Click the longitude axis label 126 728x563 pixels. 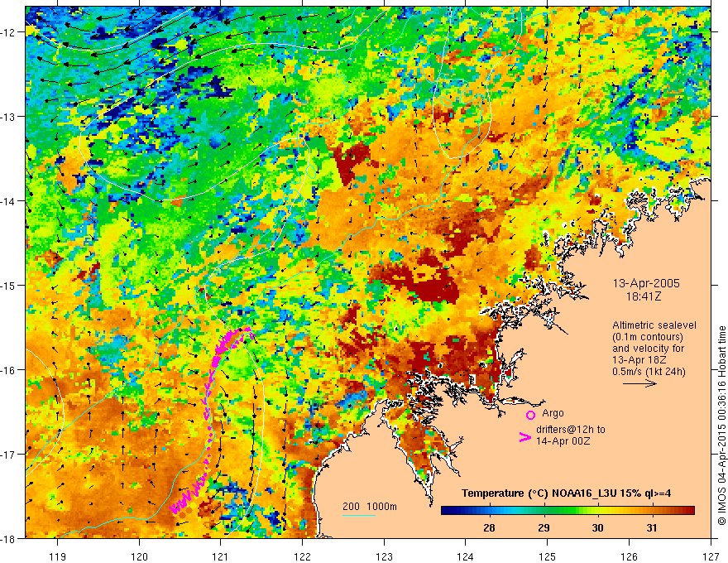629,556
